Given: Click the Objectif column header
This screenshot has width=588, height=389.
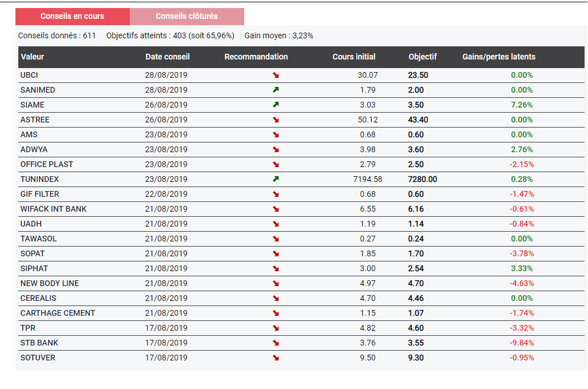Looking at the screenshot, I should [423, 57].
